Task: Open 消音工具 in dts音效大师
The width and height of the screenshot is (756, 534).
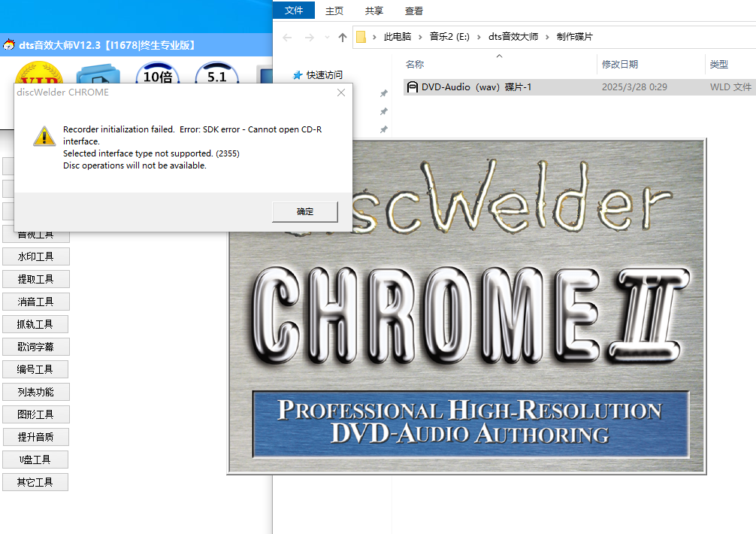Action: click(35, 302)
